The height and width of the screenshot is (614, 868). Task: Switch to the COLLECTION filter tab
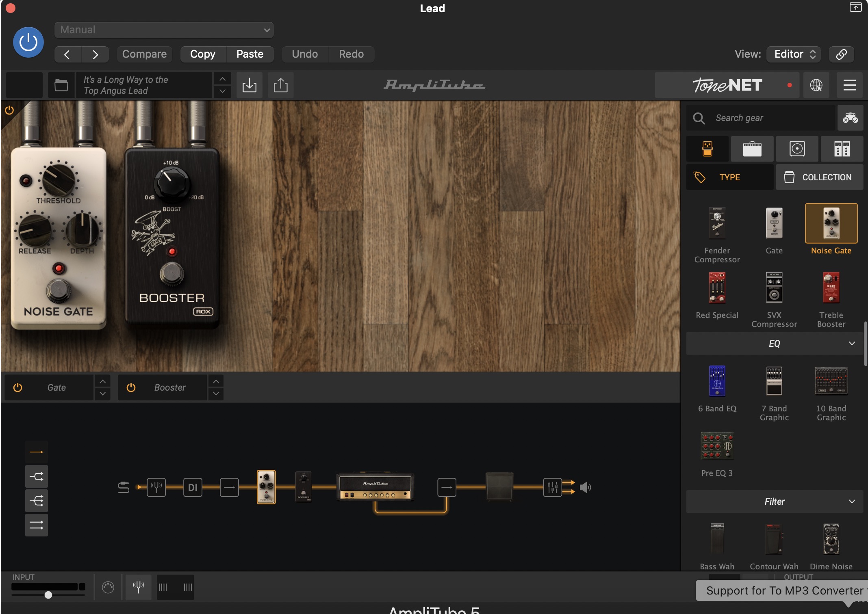[819, 177]
